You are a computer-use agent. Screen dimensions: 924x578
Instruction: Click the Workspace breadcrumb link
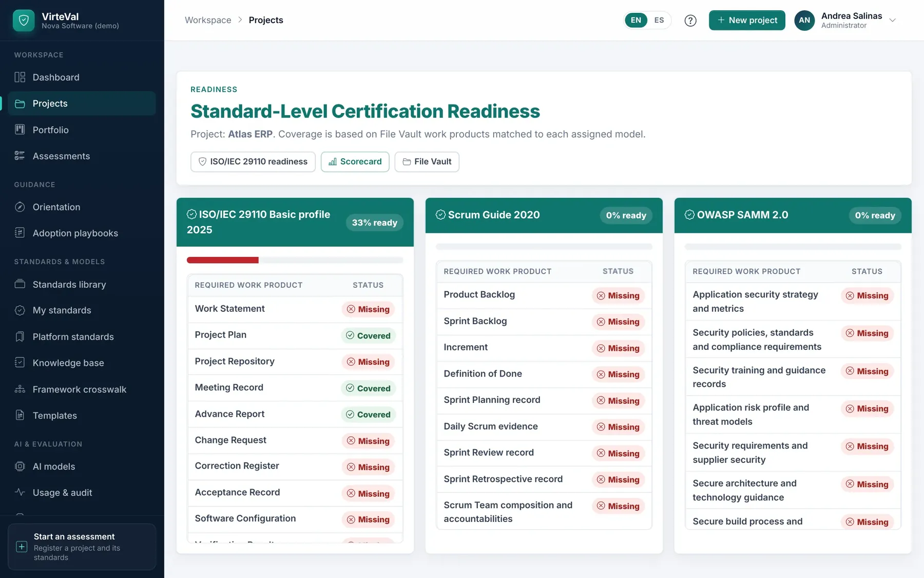tap(208, 20)
